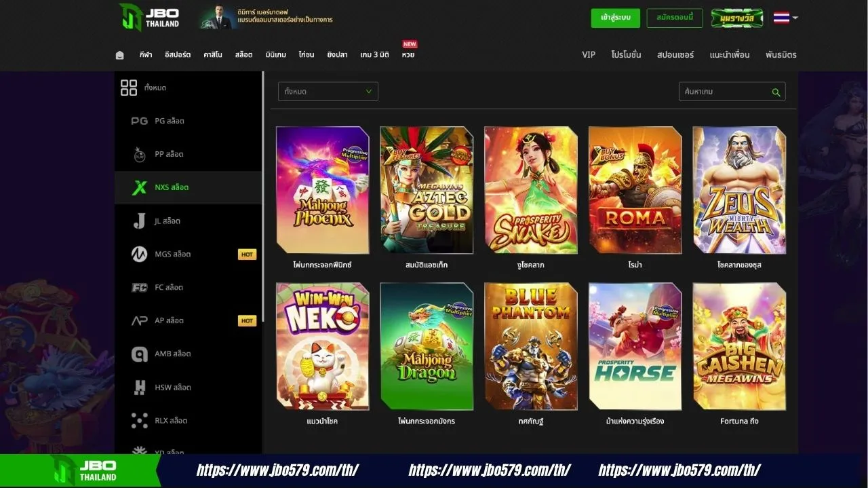
Task: Go to the VIP page
Action: click(589, 55)
